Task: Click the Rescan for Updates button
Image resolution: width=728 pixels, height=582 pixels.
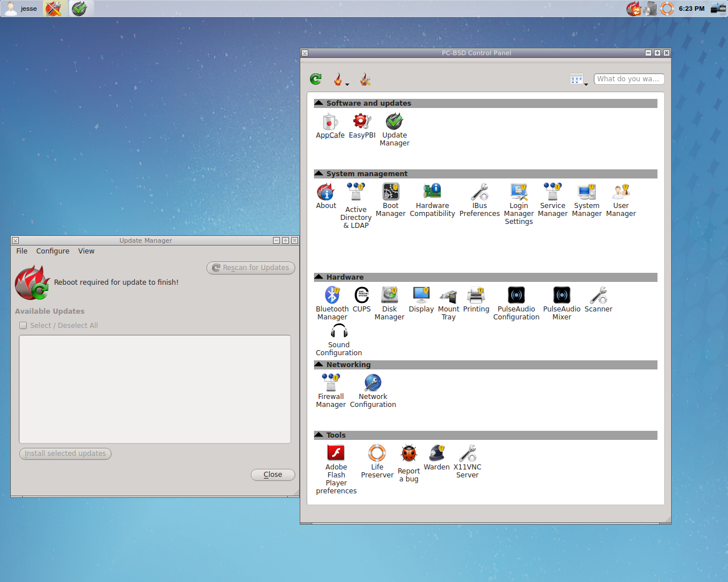Action: click(x=251, y=268)
